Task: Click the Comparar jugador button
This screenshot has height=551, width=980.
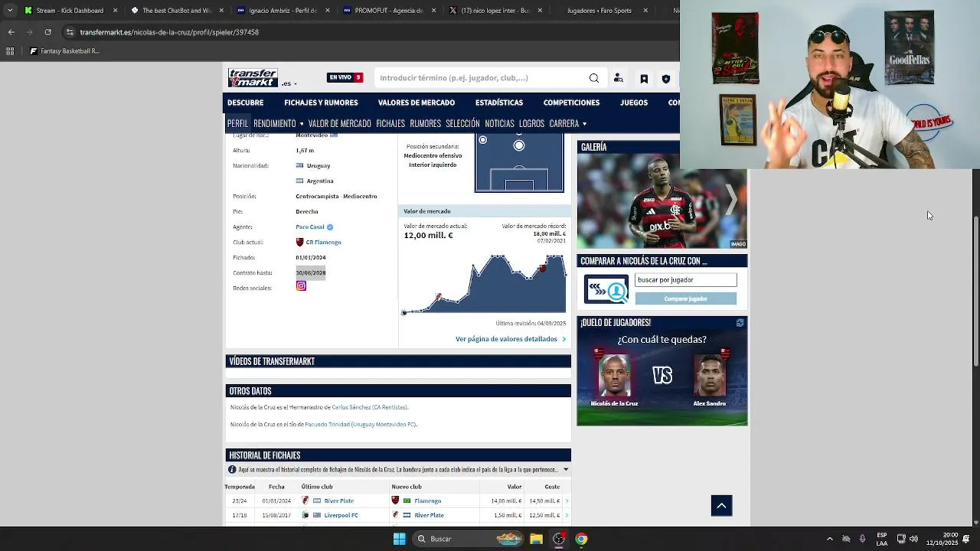Action: (685, 298)
